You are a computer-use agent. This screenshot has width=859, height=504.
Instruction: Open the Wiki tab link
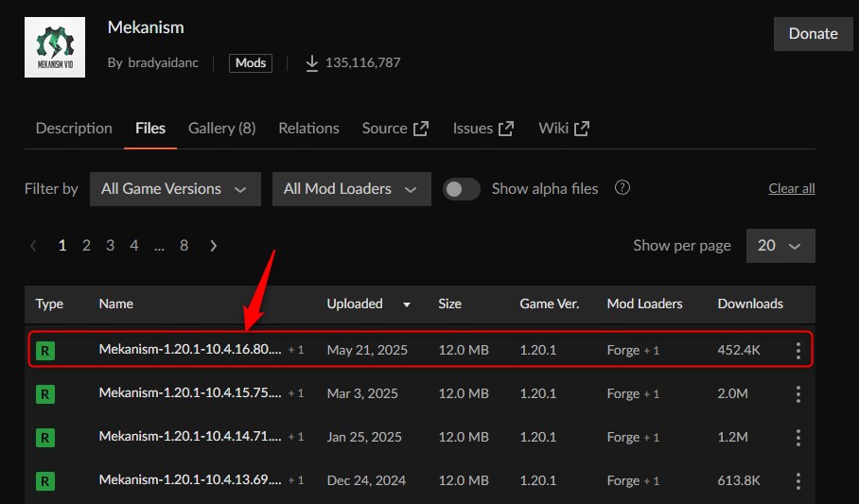pyautogui.click(x=564, y=129)
